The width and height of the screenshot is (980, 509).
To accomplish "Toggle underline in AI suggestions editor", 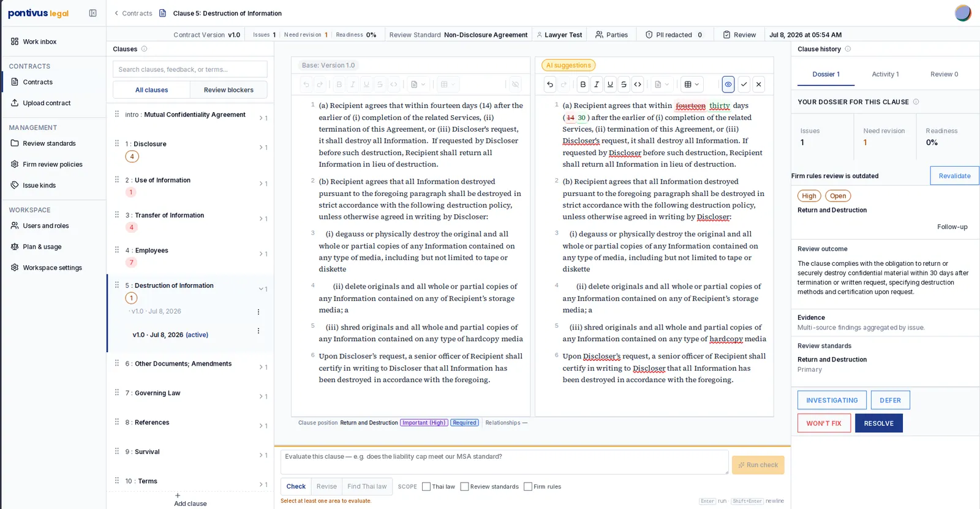I will [610, 85].
